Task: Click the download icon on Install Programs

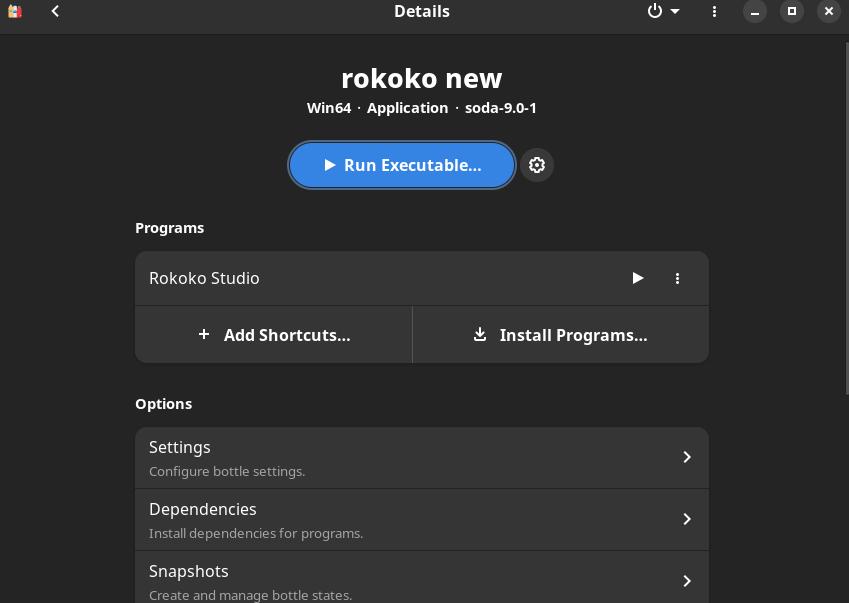Action: (480, 334)
